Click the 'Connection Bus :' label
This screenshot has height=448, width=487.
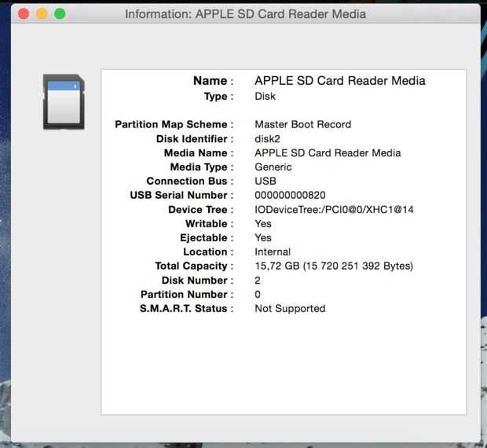pos(190,181)
